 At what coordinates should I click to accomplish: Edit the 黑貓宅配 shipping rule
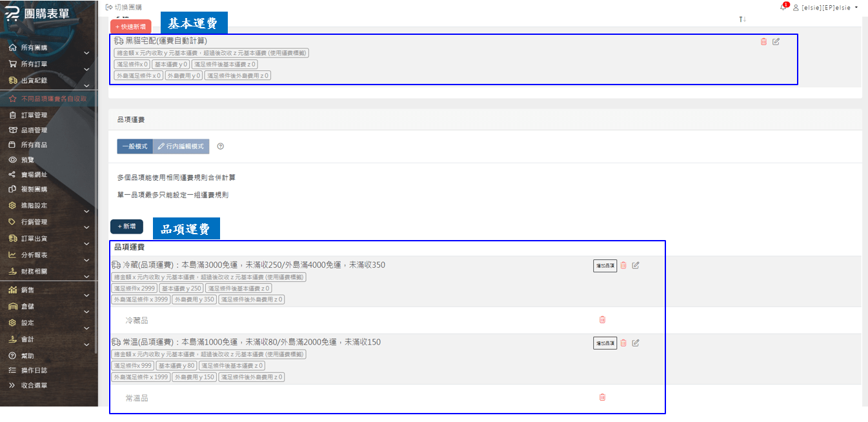coord(776,42)
